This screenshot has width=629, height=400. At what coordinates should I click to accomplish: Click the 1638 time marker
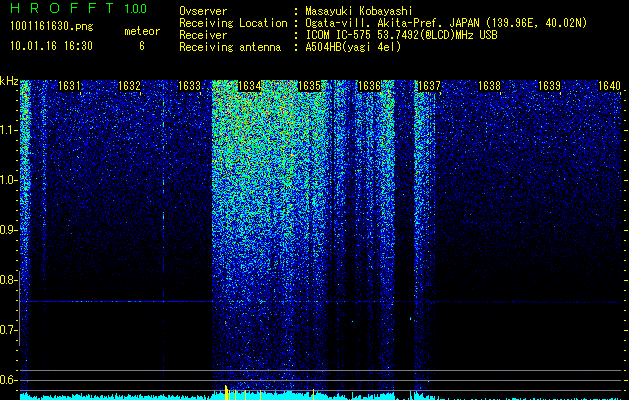[x=489, y=86]
